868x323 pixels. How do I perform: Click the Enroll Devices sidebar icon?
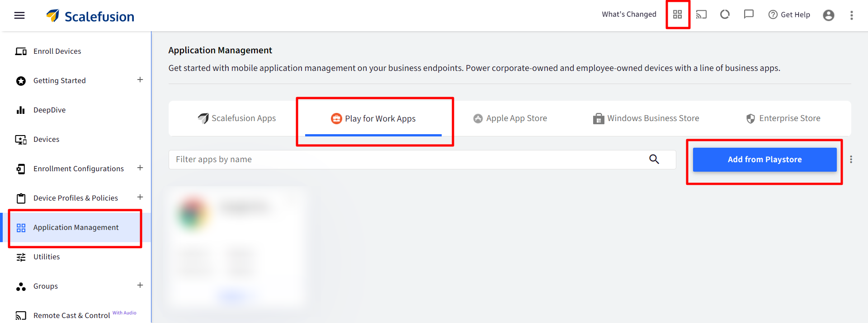(x=21, y=51)
